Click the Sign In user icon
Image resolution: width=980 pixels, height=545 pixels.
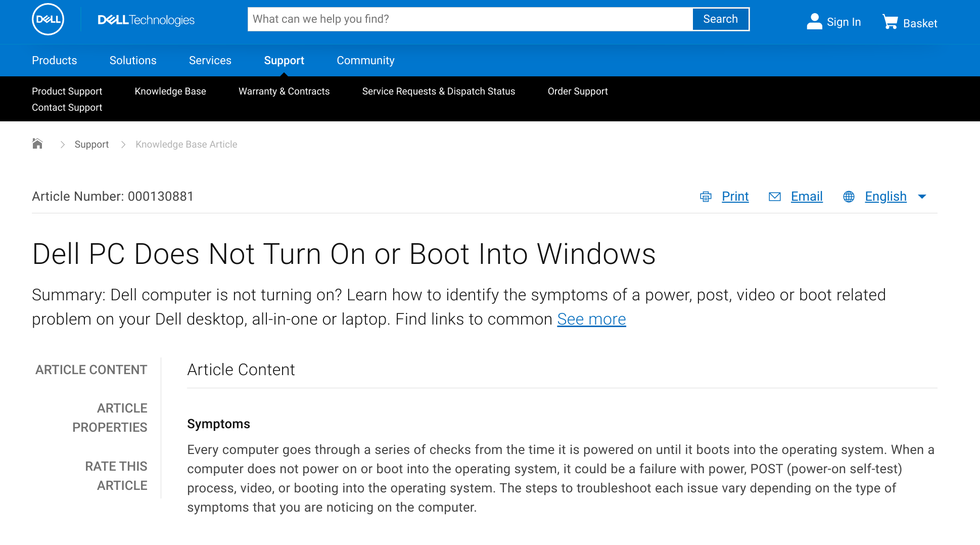coord(814,21)
